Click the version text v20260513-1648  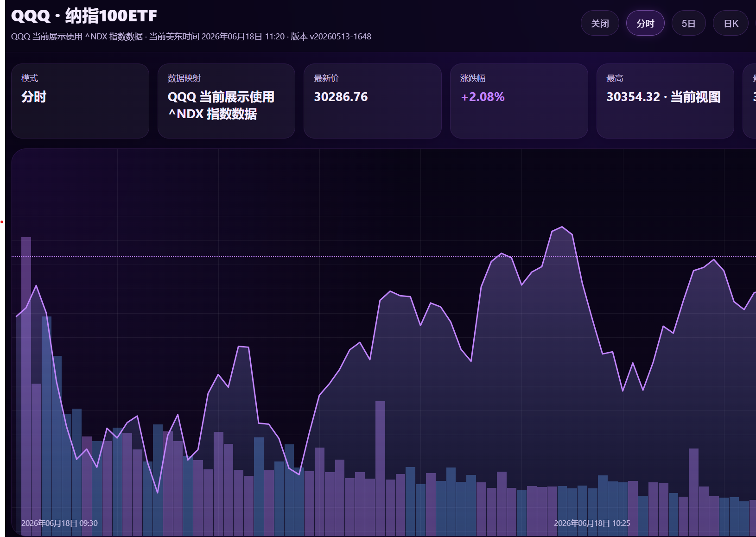(x=340, y=37)
